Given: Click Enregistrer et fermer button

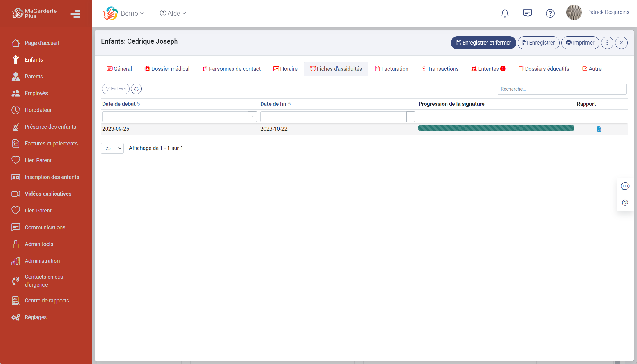Looking at the screenshot, I should coord(483,43).
